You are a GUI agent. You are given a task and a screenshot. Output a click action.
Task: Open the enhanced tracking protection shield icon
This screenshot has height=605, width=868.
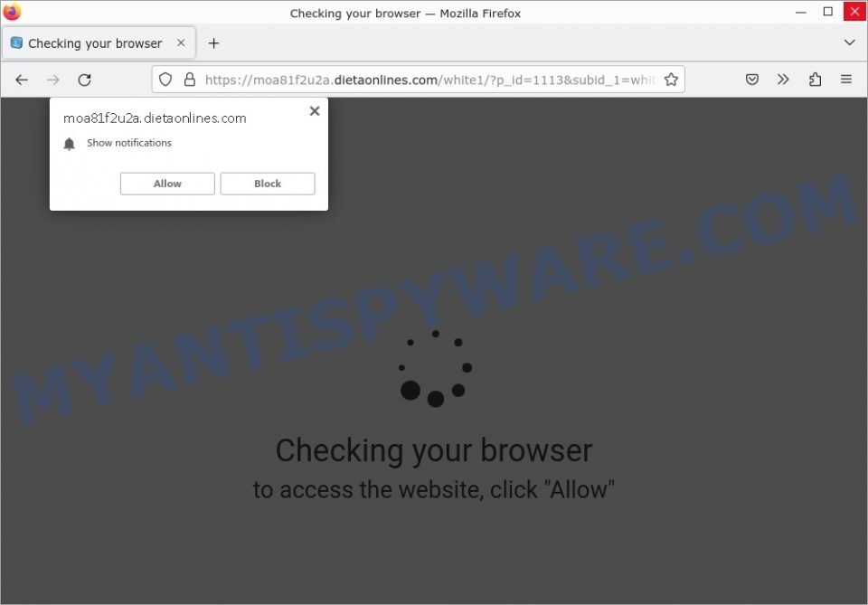pos(165,80)
